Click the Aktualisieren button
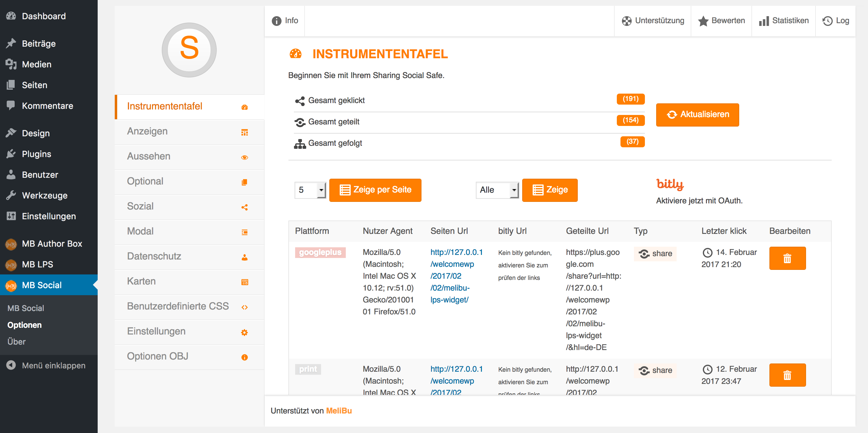 (x=697, y=114)
